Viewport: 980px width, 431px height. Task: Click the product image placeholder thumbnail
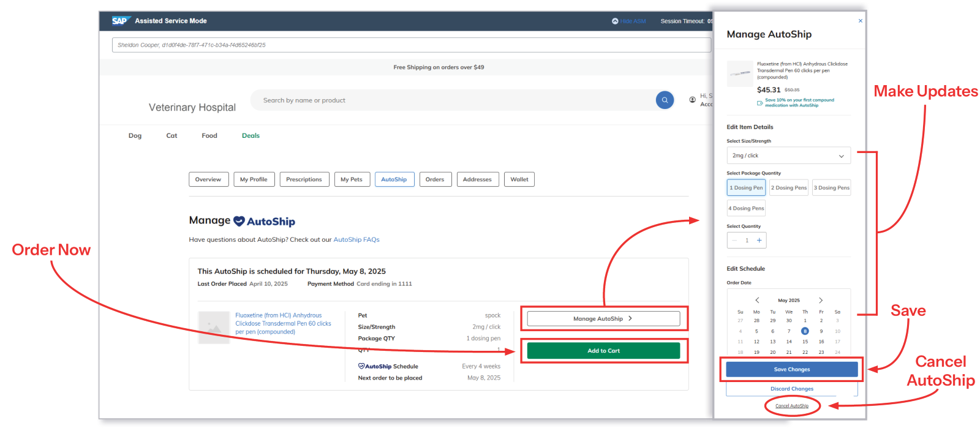click(214, 328)
